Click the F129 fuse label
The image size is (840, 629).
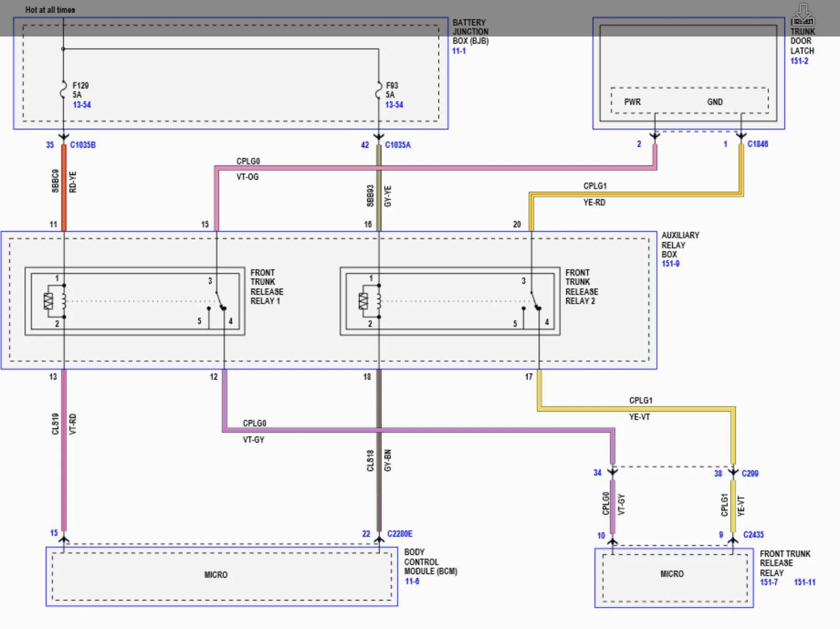(80, 85)
